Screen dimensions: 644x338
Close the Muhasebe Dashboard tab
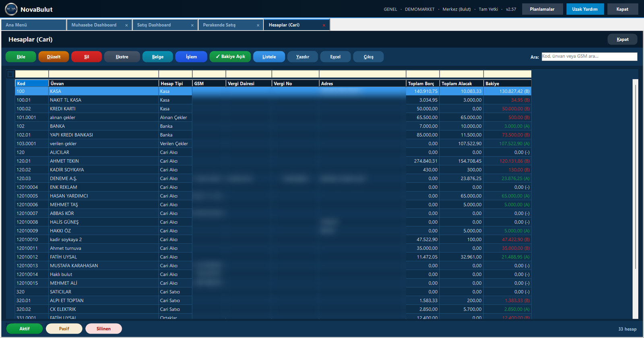click(x=126, y=25)
